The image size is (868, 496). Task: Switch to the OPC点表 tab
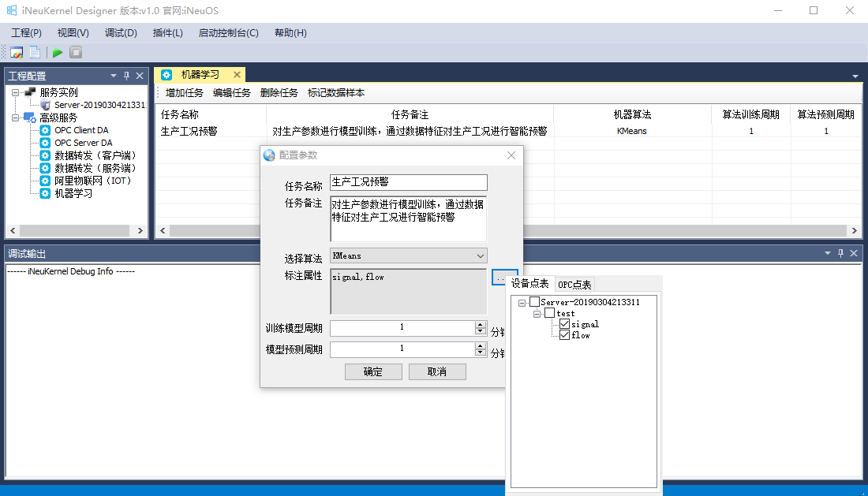[574, 285]
